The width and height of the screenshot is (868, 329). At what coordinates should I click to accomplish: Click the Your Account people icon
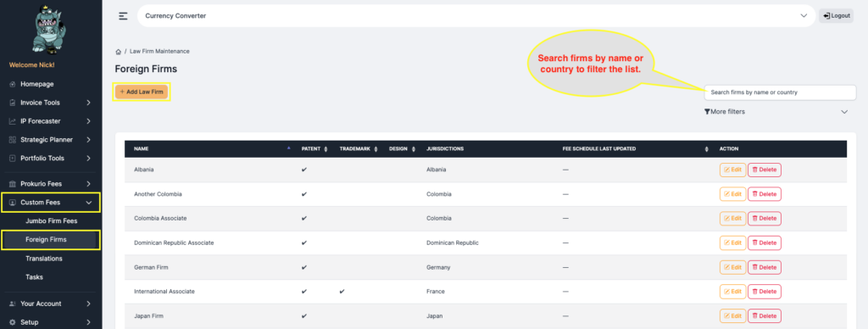tap(12, 304)
